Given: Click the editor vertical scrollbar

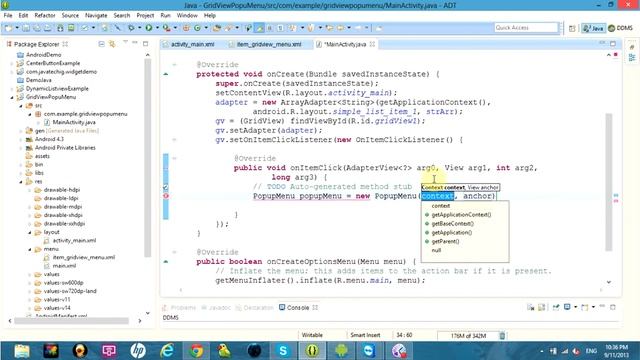Looking at the screenshot, I should pyautogui.click(x=609, y=182).
